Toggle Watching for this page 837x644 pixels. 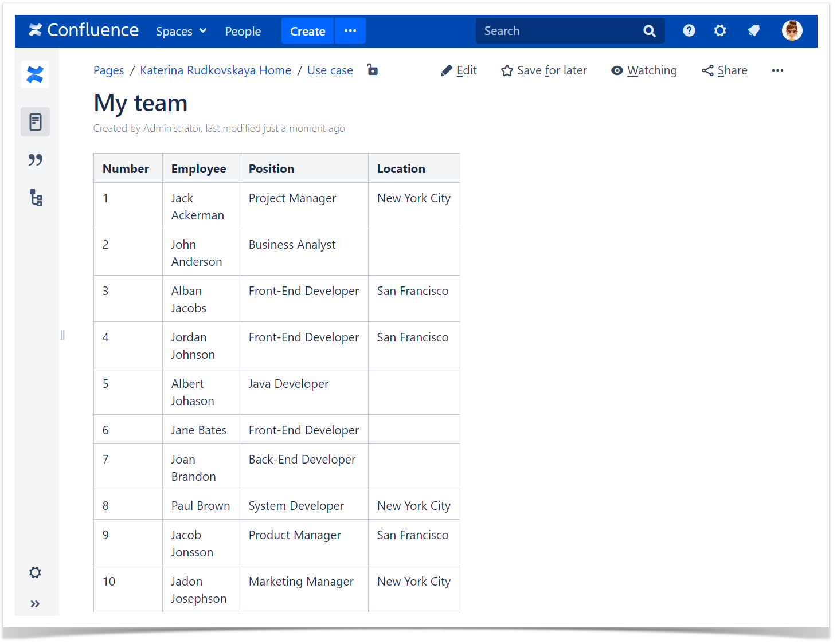[x=644, y=70]
